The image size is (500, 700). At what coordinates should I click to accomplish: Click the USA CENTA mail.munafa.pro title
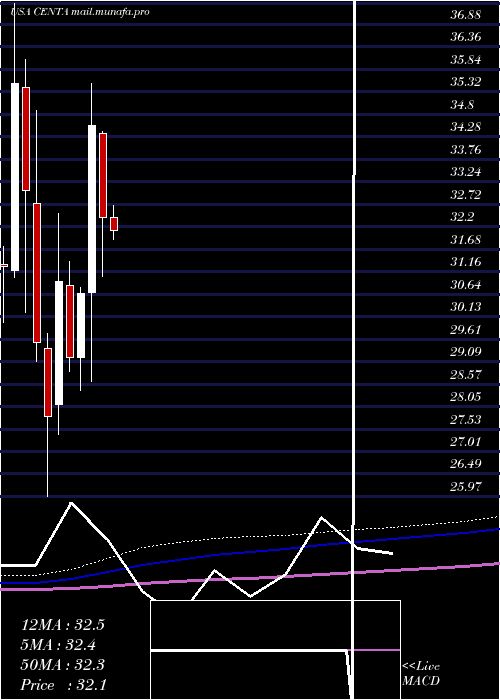(x=80, y=12)
